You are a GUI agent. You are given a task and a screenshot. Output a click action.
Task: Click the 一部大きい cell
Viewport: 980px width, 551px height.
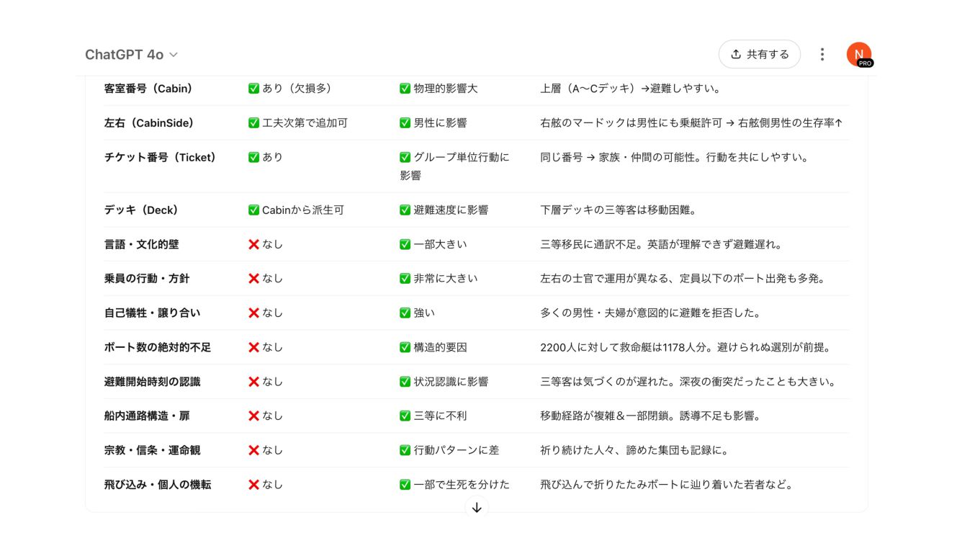pyautogui.click(x=433, y=244)
